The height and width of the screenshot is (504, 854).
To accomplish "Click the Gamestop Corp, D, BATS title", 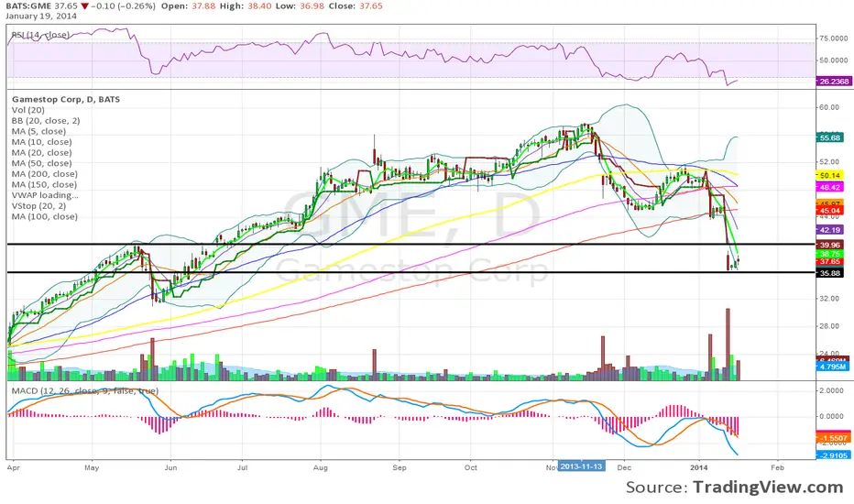I will [x=61, y=97].
